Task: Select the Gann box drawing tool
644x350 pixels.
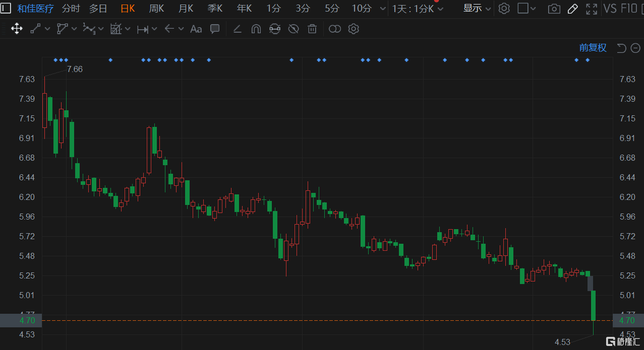Action: 116,29
